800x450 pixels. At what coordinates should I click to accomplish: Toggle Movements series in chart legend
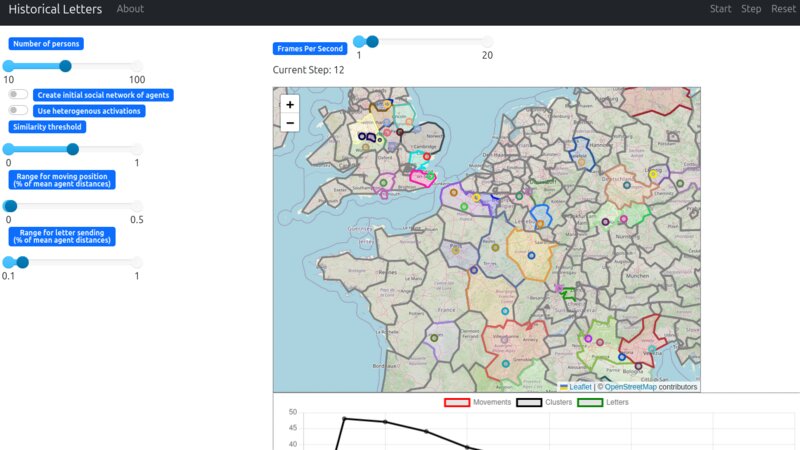[478, 402]
